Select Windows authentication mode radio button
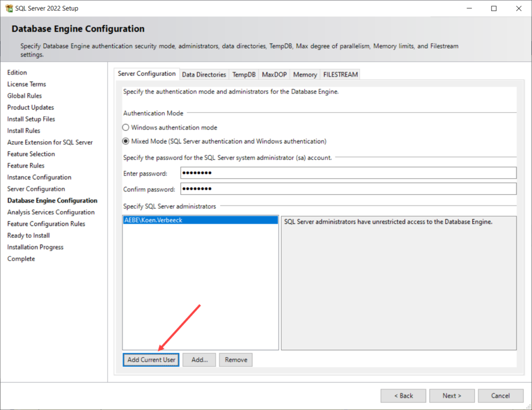Screen dimensions: 532x410 (x=126, y=127)
